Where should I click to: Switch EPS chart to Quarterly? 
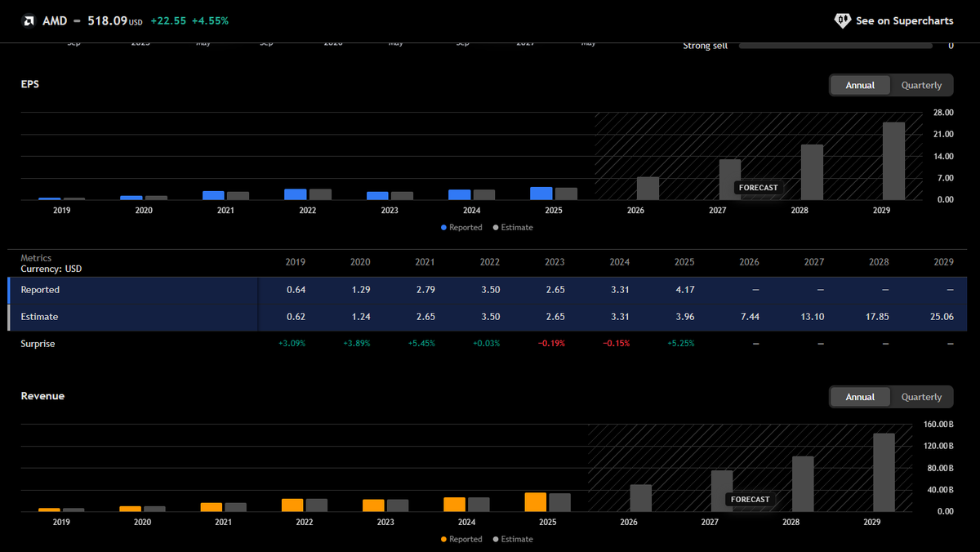click(x=921, y=85)
